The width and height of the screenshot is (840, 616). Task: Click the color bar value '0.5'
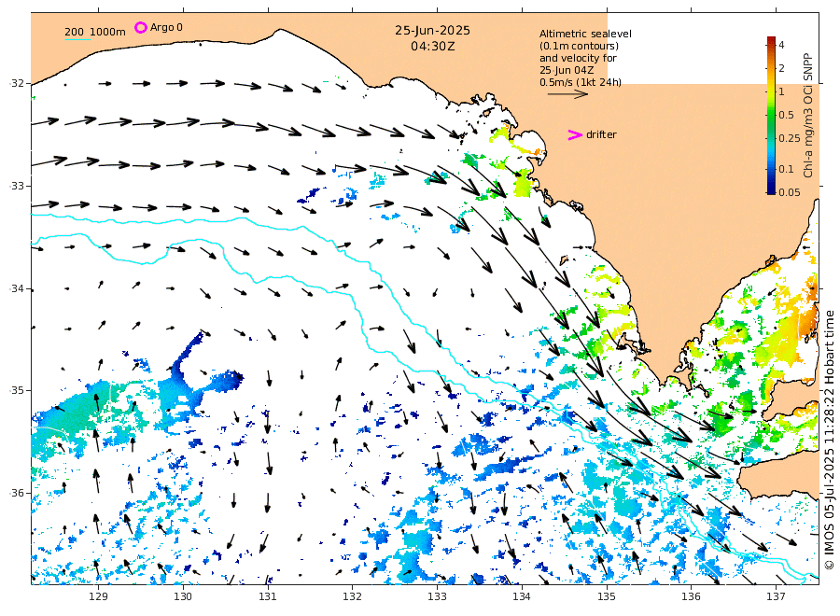(786, 115)
